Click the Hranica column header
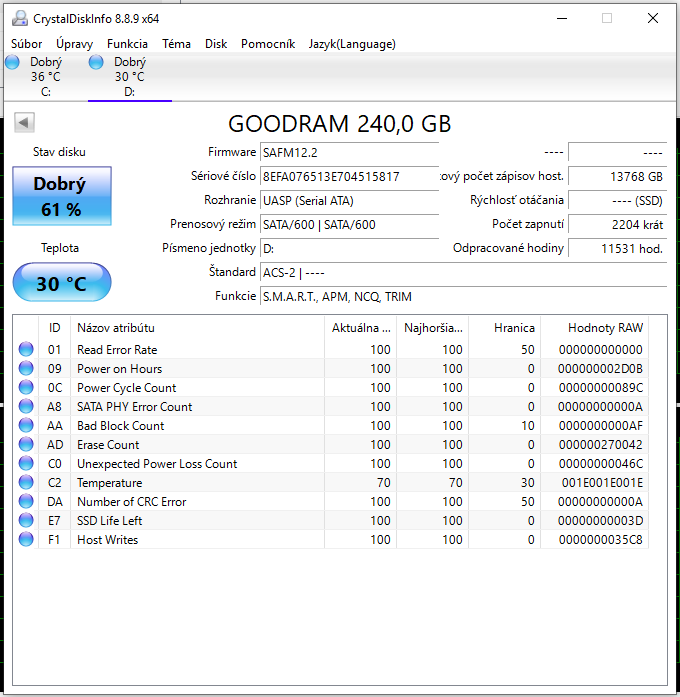The width and height of the screenshot is (680, 697). (x=504, y=328)
